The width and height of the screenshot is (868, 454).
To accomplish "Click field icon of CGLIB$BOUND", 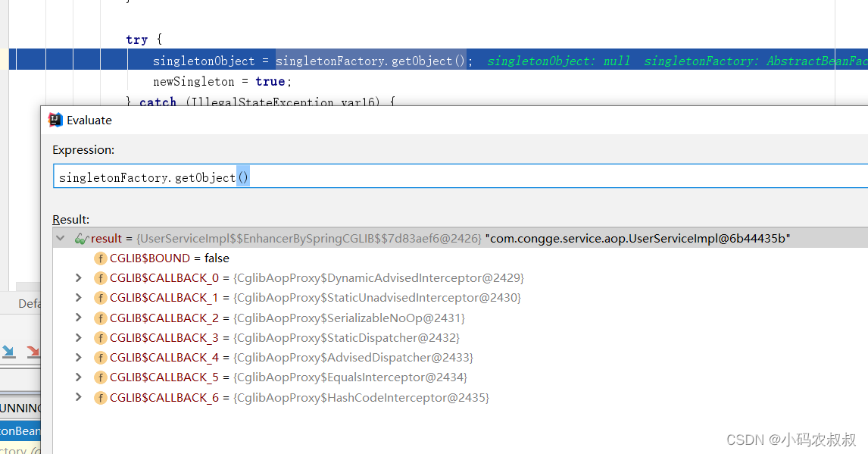I will (x=100, y=258).
